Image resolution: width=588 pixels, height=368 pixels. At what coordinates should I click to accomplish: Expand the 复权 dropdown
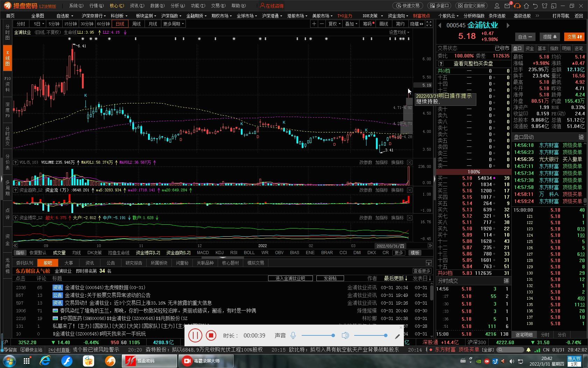pos(334,24)
